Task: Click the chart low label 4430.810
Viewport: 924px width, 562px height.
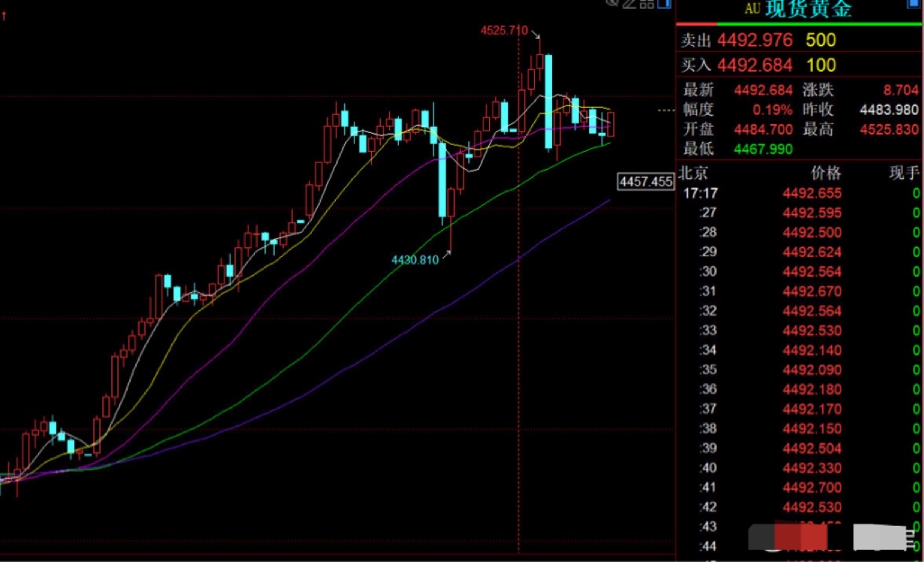Action: (415, 260)
